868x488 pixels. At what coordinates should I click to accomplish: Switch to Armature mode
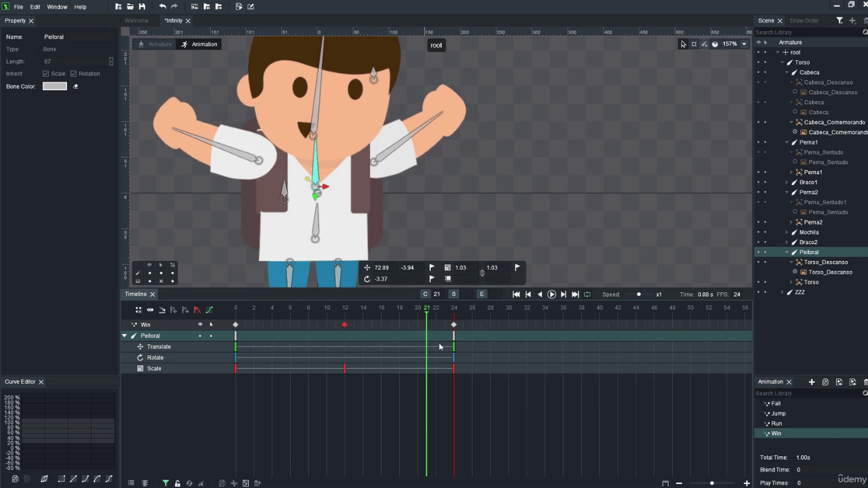point(155,44)
